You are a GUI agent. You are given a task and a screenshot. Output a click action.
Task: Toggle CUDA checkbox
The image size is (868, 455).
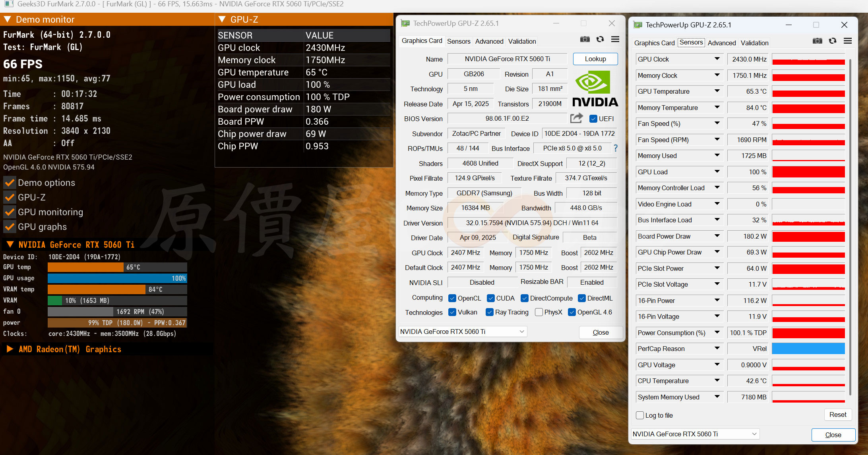coord(490,298)
